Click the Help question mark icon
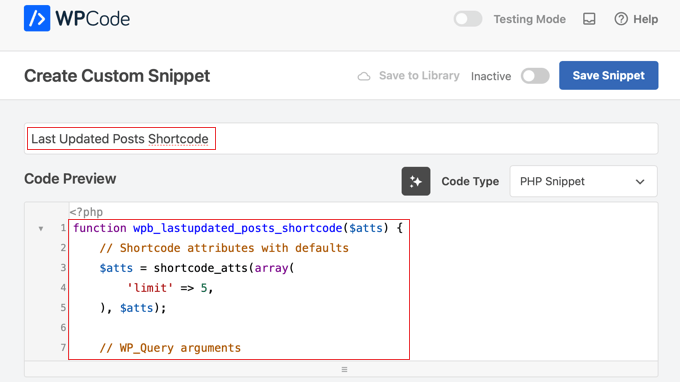 click(621, 19)
